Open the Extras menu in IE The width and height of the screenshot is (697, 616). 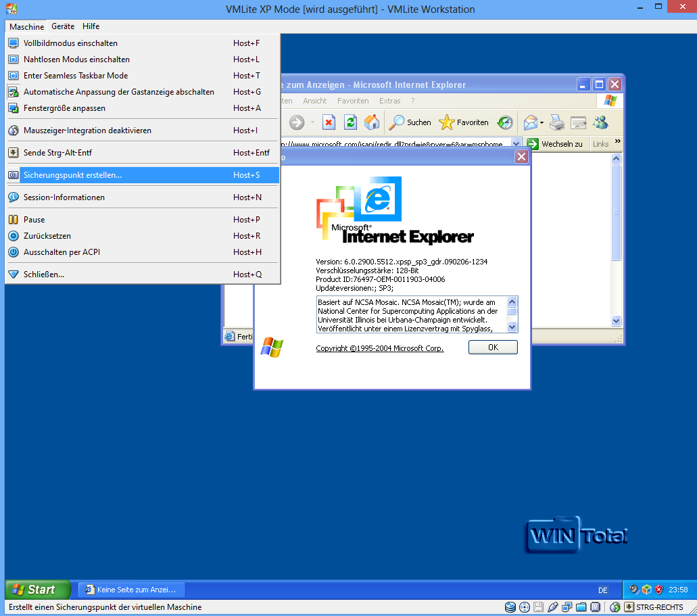click(x=390, y=101)
